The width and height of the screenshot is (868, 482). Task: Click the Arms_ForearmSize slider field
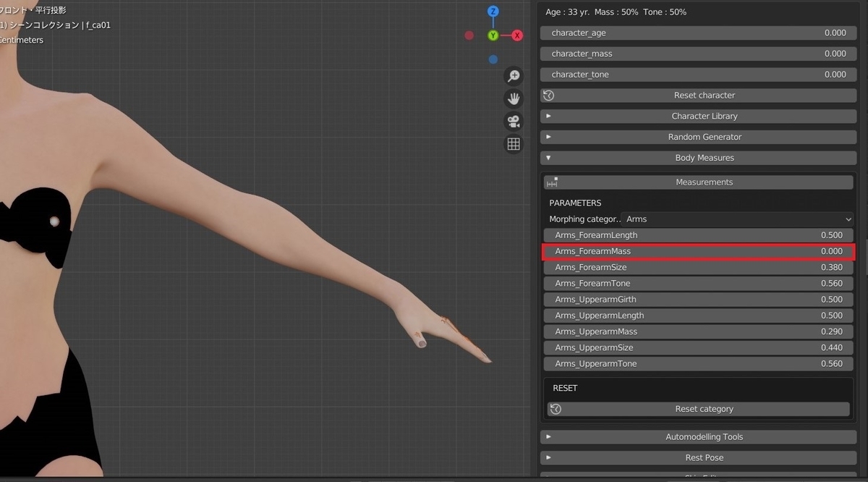pos(699,267)
